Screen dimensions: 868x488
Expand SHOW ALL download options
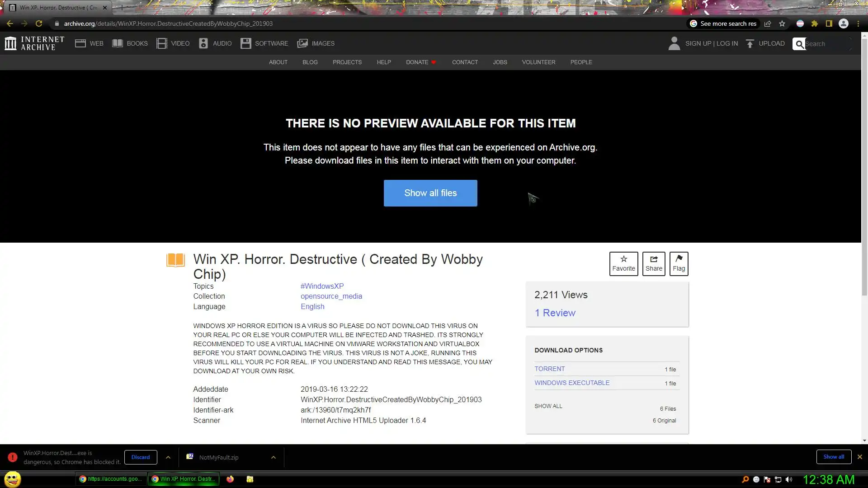(548, 406)
